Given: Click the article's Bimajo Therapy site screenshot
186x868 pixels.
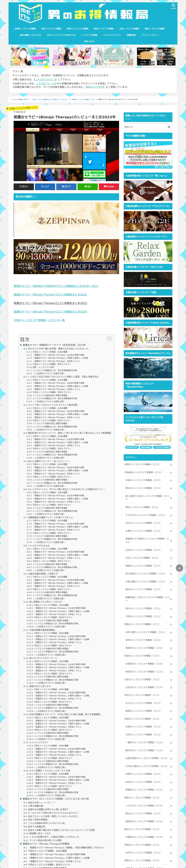Looking at the screenshot, I should coord(66,151).
